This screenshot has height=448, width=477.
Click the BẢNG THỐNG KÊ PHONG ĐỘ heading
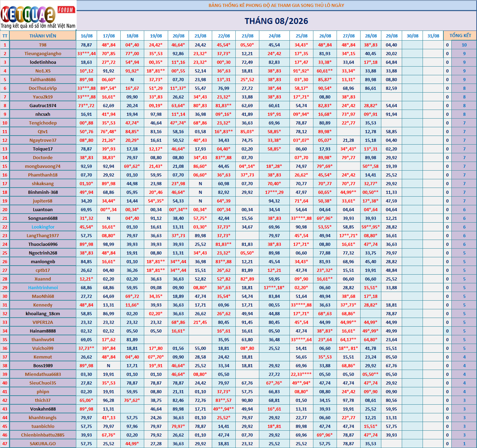[x=276, y=5]
